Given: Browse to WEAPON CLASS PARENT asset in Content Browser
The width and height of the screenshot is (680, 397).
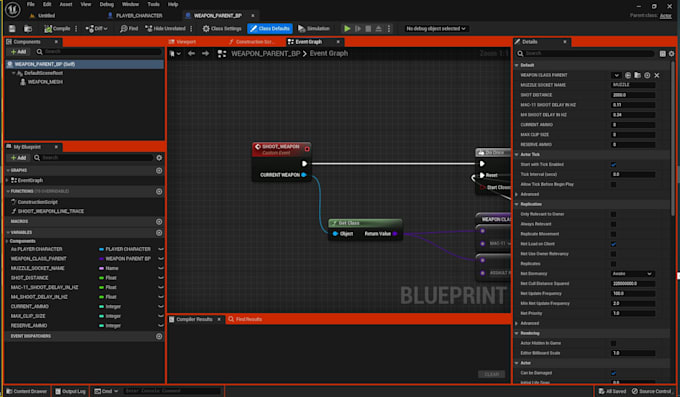Looking at the screenshot, I should coord(638,75).
